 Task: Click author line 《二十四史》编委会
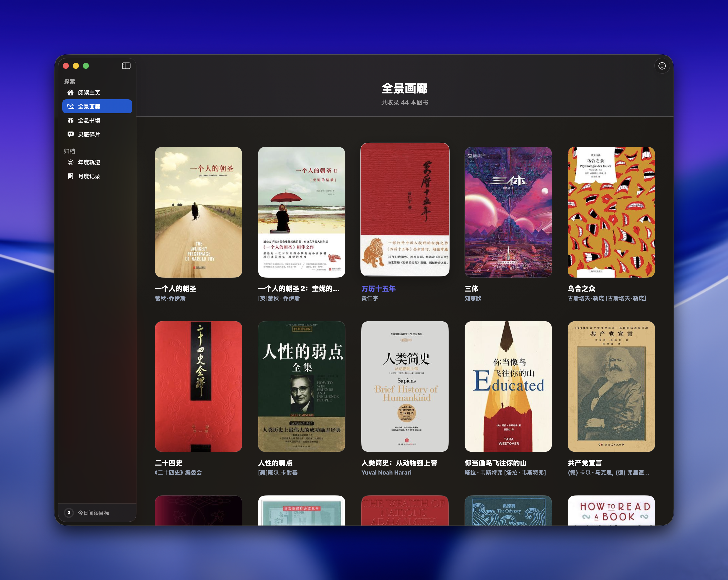click(x=178, y=473)
